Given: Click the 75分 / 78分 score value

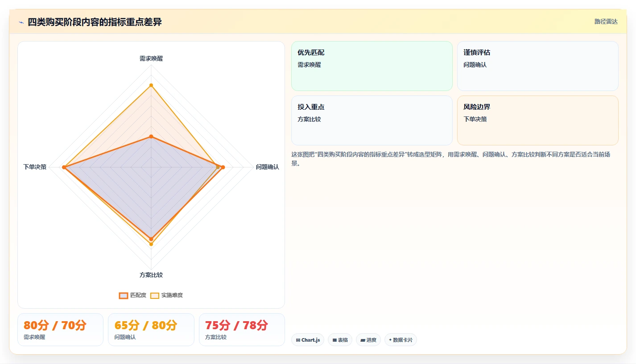Looking at the screenshot, I should pos(236,325).
